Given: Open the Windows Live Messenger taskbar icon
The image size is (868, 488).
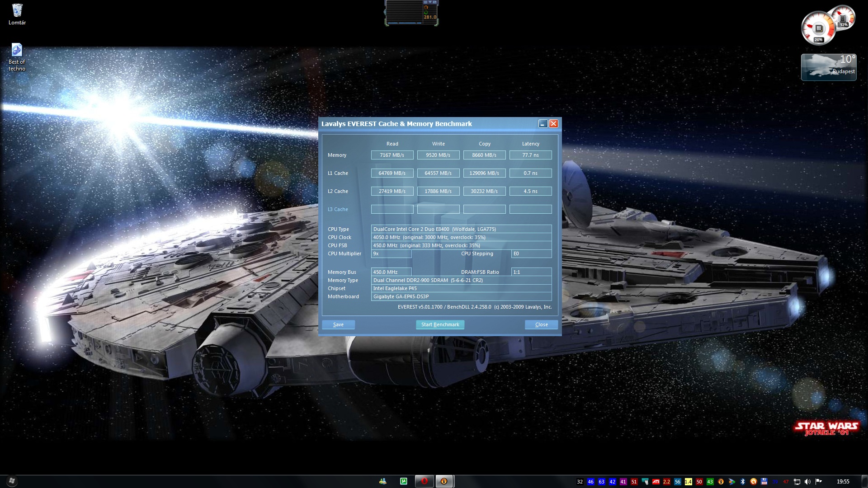Looking at the screenshot, I should click(x=383, y=481).
